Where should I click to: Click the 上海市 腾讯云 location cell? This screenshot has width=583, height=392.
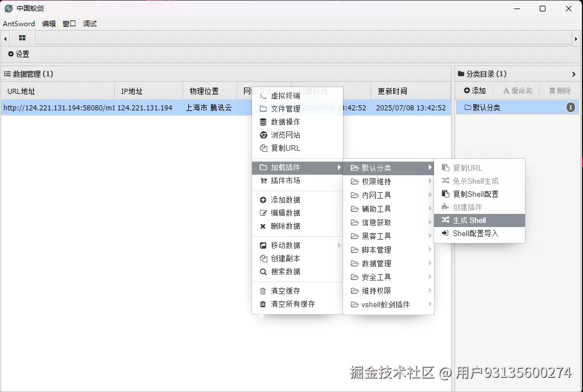point(209,108)
